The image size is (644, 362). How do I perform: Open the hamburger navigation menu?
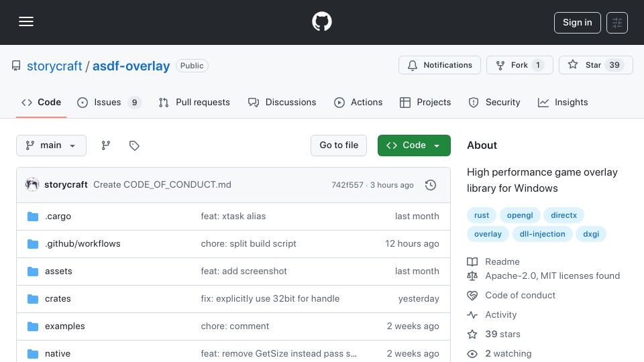point(26,21)
